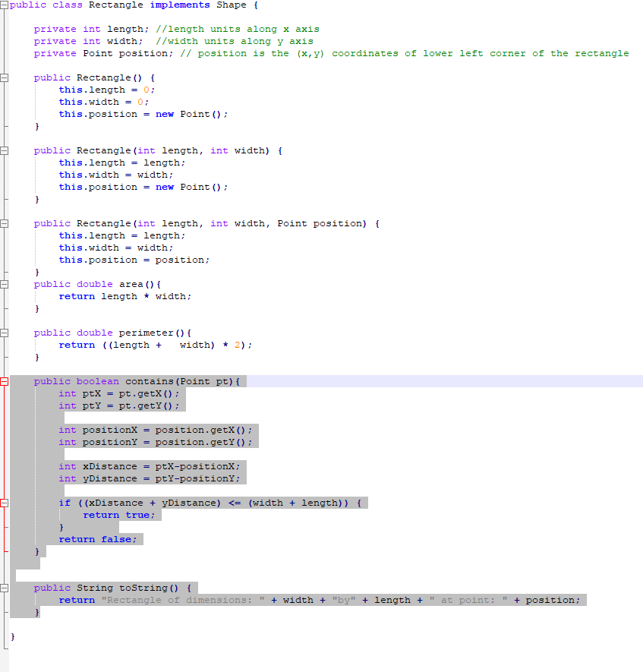Click the red fold marker beside contains method
The image size is (643, 672).
coord(3,380)
